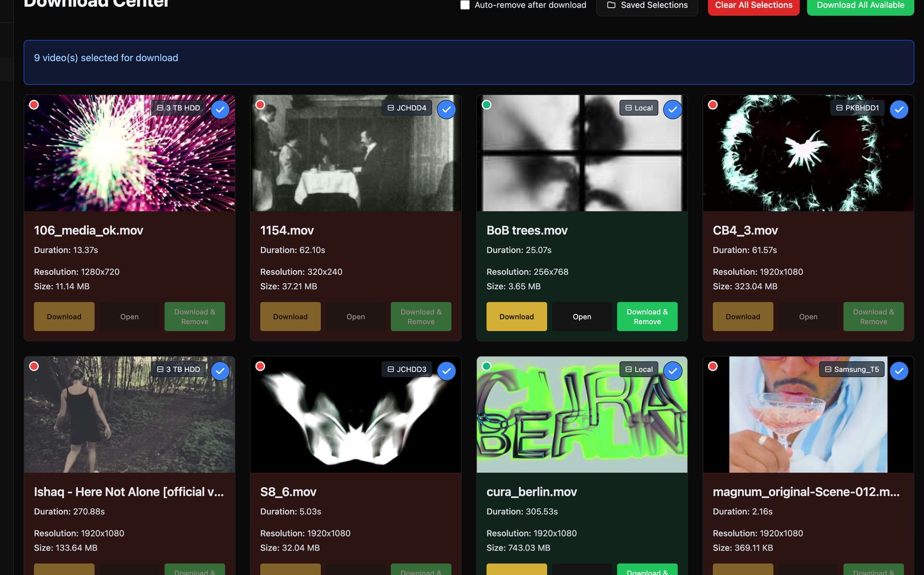Enable Auto-remove after download
The width and height of the screenshot is (924, 575).
(x=465, y=5)
